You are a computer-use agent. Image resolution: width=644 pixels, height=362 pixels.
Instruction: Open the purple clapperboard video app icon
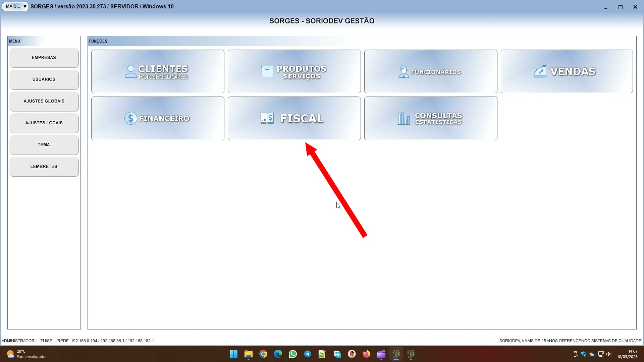pos(381,354)
